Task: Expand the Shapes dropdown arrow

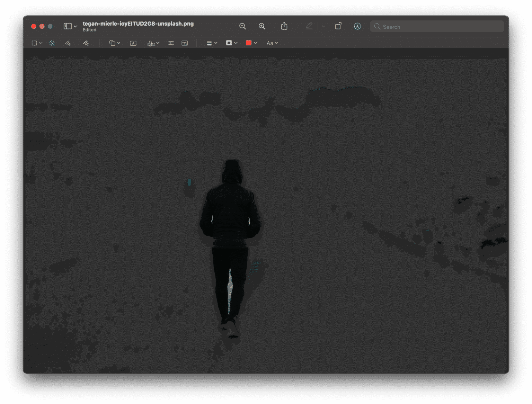Action: [x=119, y=43]
